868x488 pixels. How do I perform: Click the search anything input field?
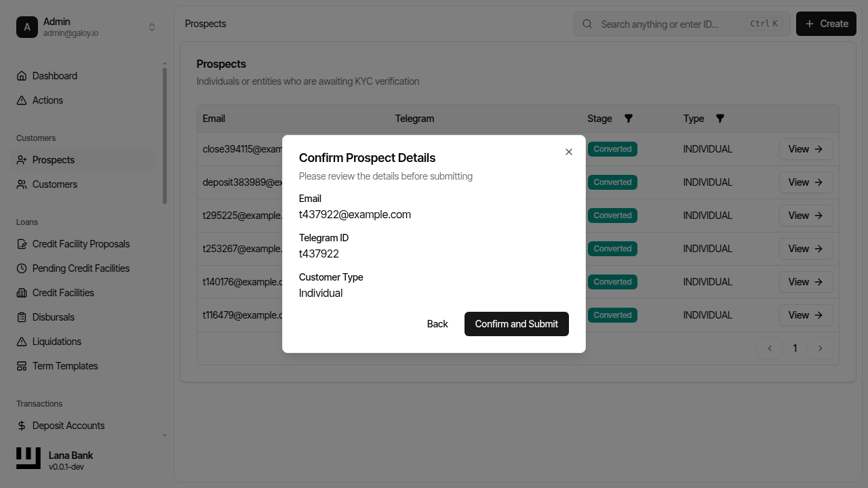[671, 24]
